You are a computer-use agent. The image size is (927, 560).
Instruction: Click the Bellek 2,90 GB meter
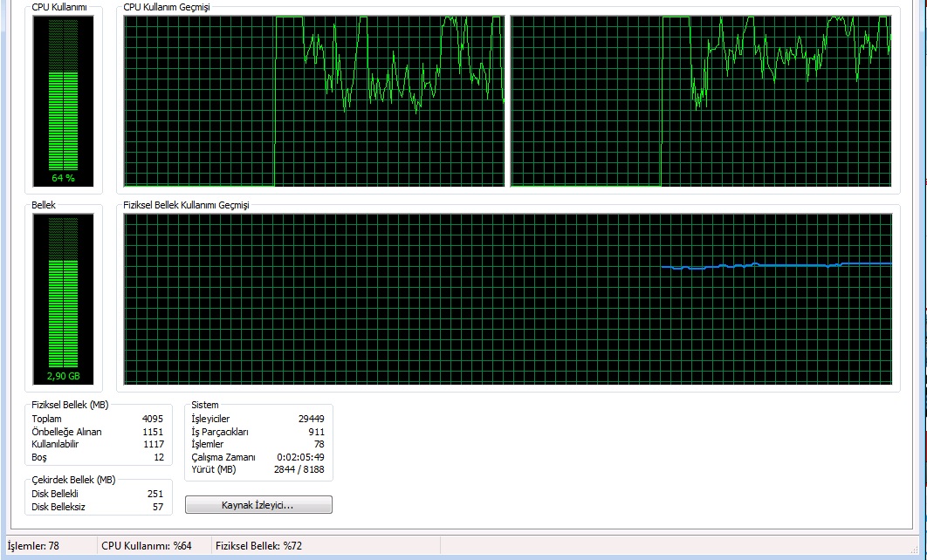click(x=63, y=298)
